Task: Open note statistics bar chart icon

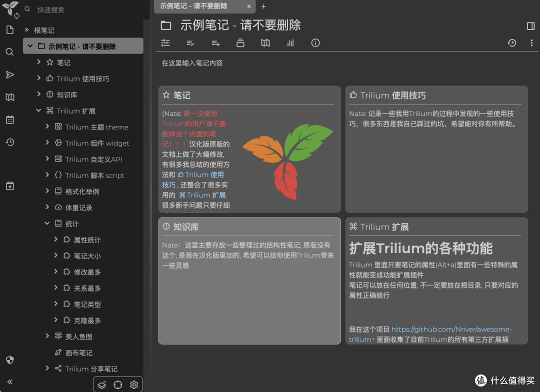Action: click(x=290, y=42)
